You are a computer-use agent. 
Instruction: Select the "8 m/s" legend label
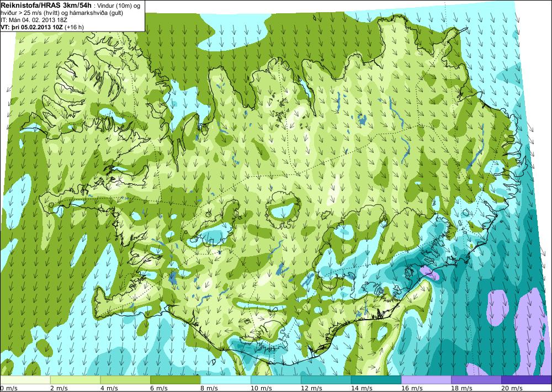pyautogui.click(x=209, y=388)
